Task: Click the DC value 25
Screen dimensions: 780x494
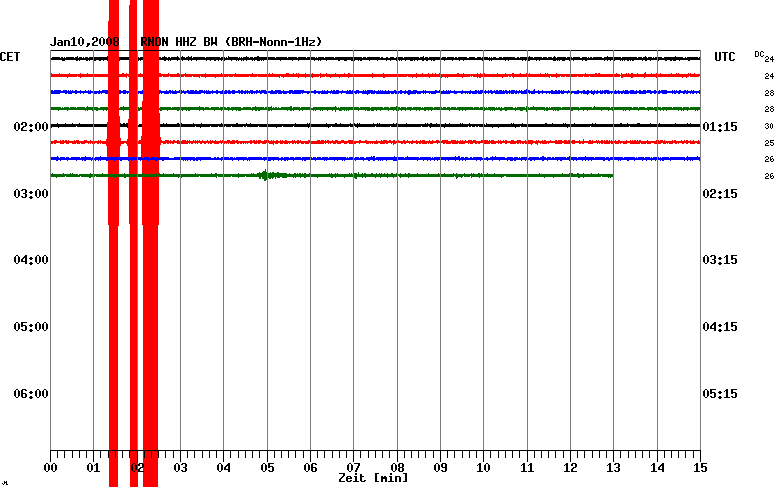Action: pos(769,143)
